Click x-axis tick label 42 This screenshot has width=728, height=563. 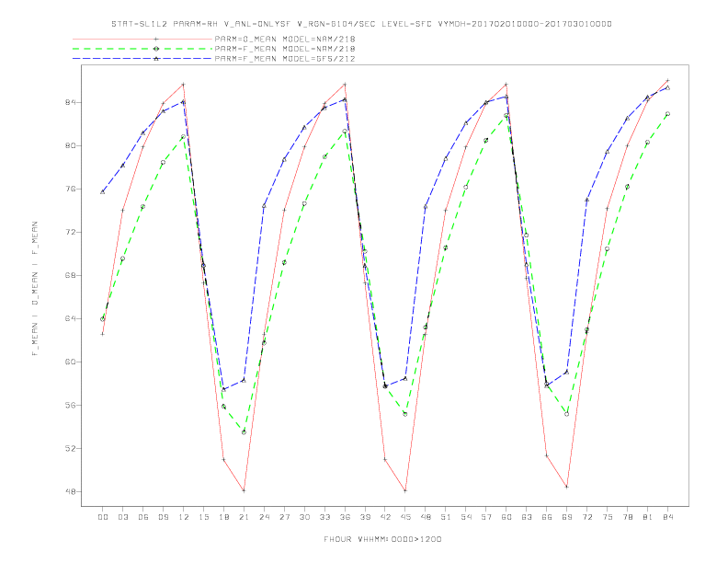pyautogui.click(x=385, y=517)
